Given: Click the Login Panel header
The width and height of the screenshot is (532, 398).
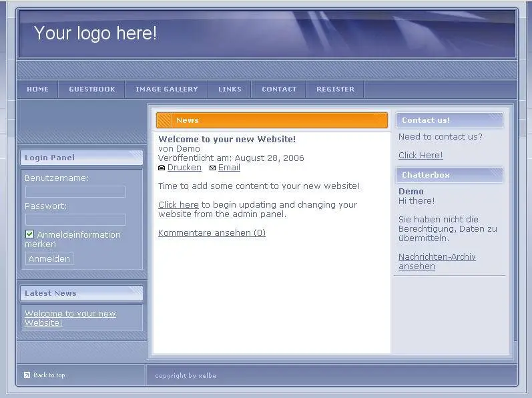Looking at the screenshot, I should point(81,158).
